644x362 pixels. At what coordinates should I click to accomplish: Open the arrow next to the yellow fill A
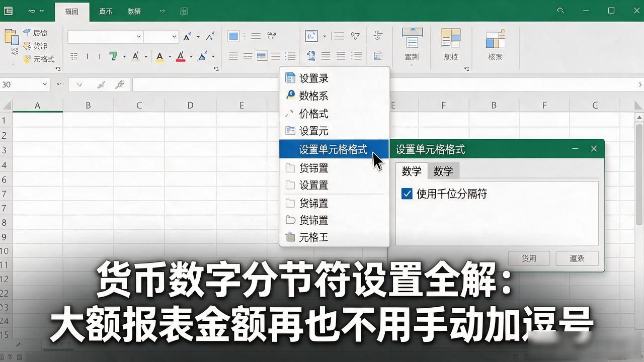[x=170, y=57]
